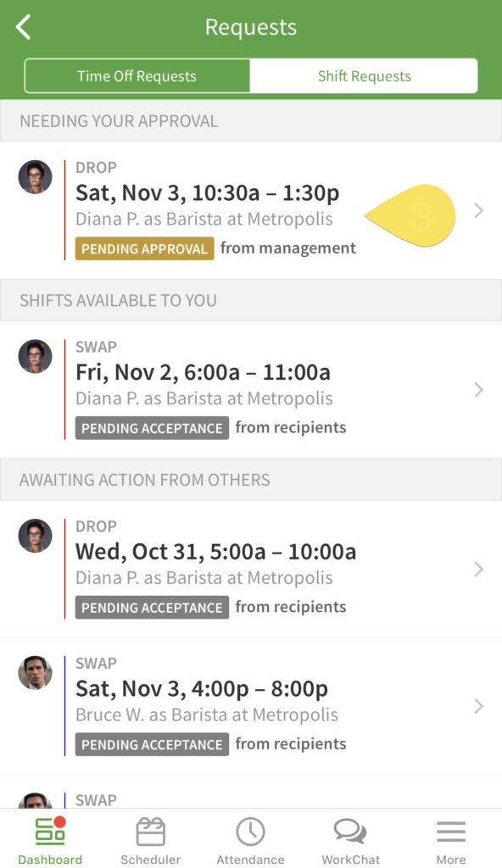The height and width of the screenshot is (868, 502).
Task: Open WorkChat messaging
Action: tap(350, 839)
